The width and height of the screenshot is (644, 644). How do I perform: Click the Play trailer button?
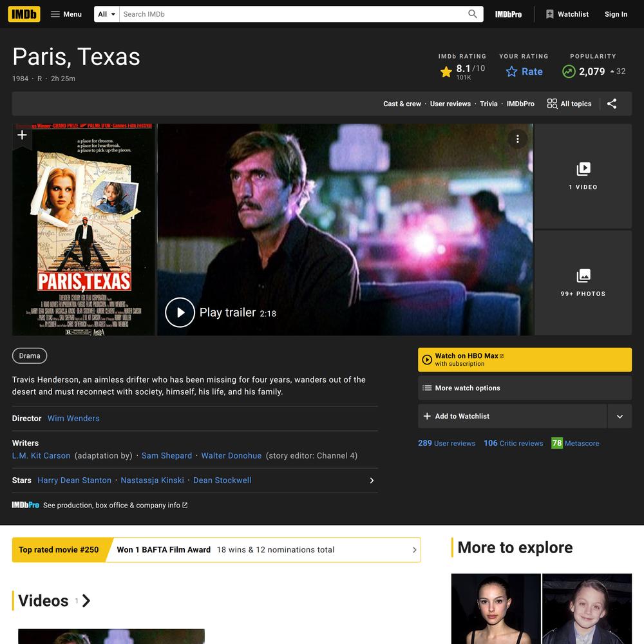pos(180,312)
